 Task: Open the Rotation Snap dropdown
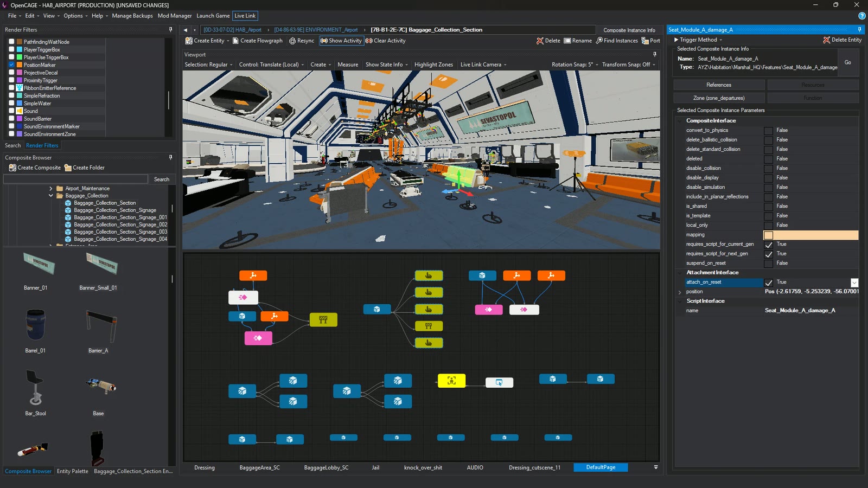575,65
